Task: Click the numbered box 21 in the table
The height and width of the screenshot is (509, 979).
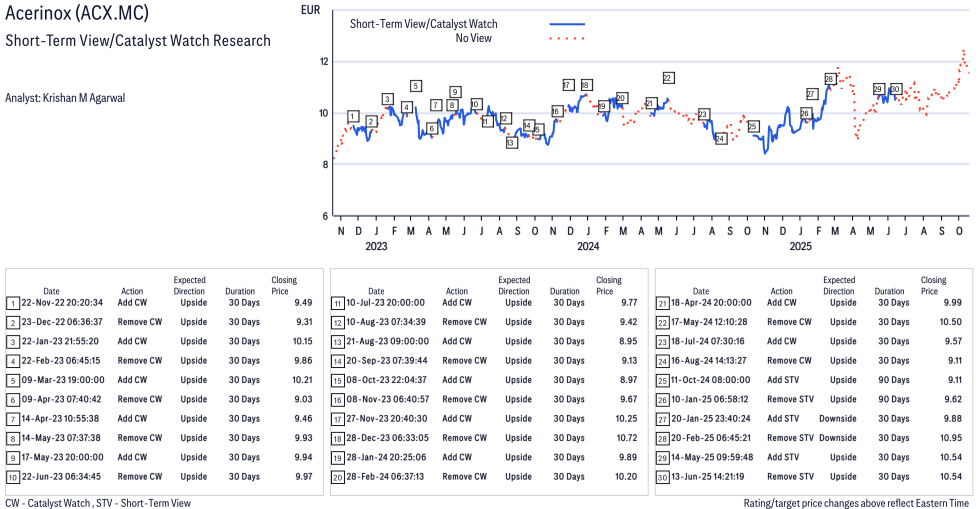Action: (662, 303)
